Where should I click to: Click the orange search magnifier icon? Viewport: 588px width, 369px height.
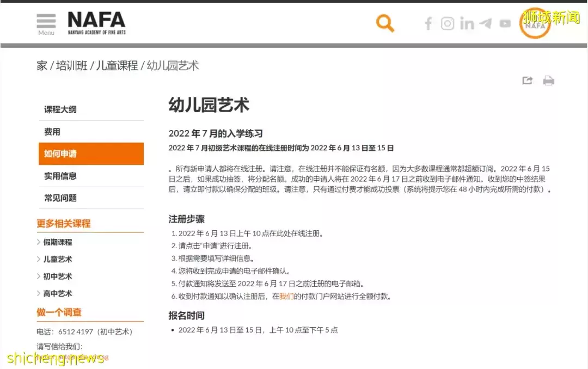point(385,23)
